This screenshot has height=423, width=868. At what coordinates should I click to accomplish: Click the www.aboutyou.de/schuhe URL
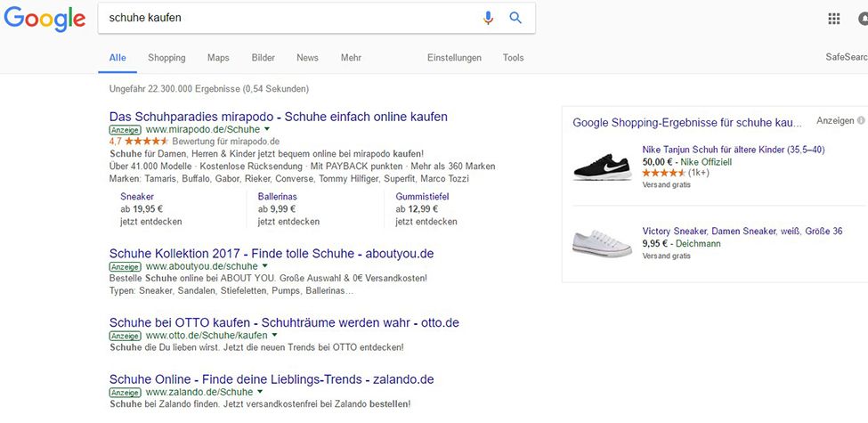pos(202,266)
